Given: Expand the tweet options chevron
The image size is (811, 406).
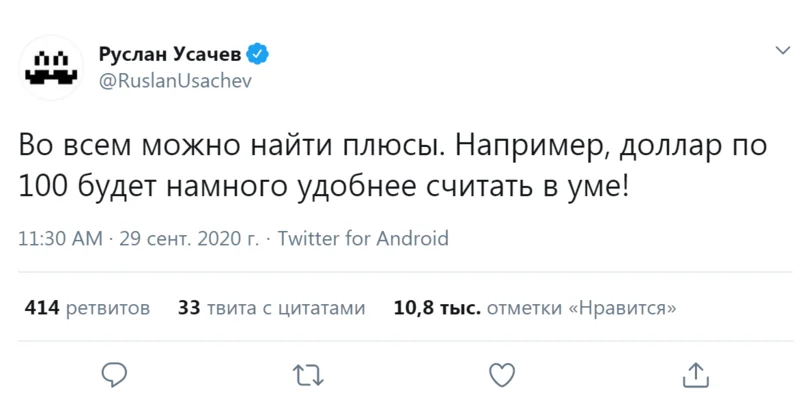Looking at the screenshot, I should 783,50.
